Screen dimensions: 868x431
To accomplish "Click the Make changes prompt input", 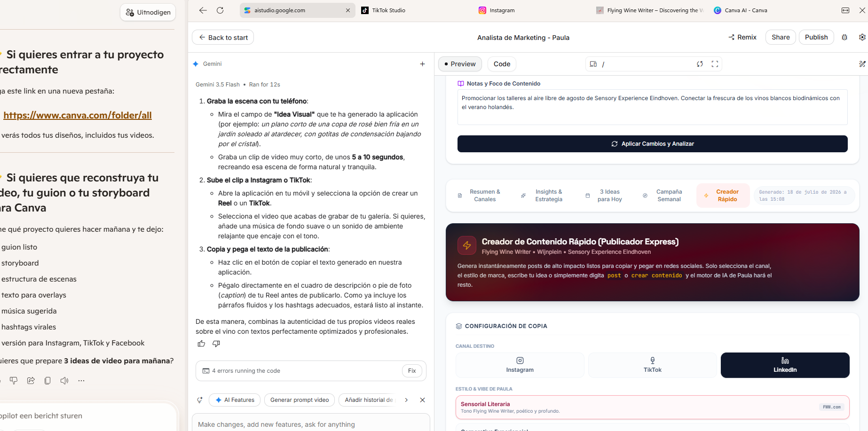I will pyautogui.click(x=311, y=424).
